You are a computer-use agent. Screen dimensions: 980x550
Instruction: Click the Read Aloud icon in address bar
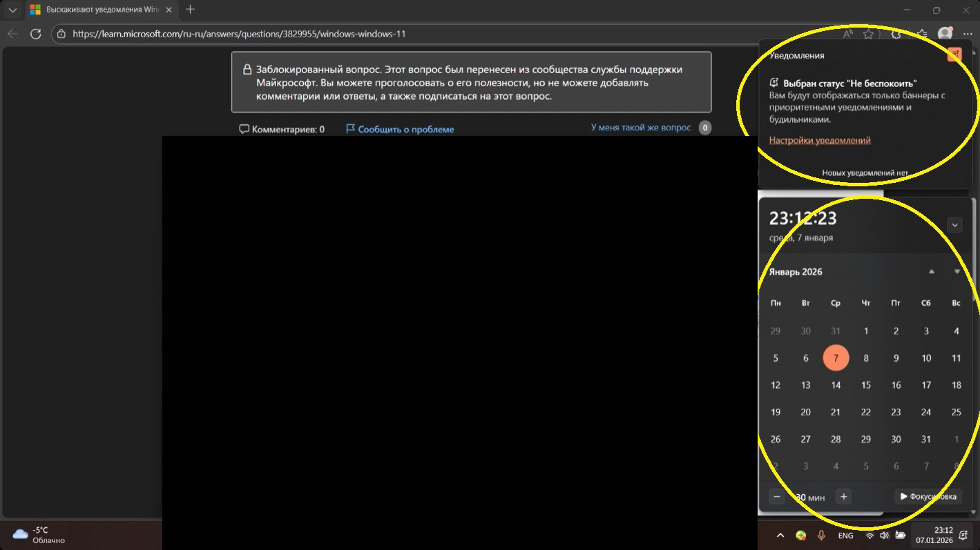[847, 33]
